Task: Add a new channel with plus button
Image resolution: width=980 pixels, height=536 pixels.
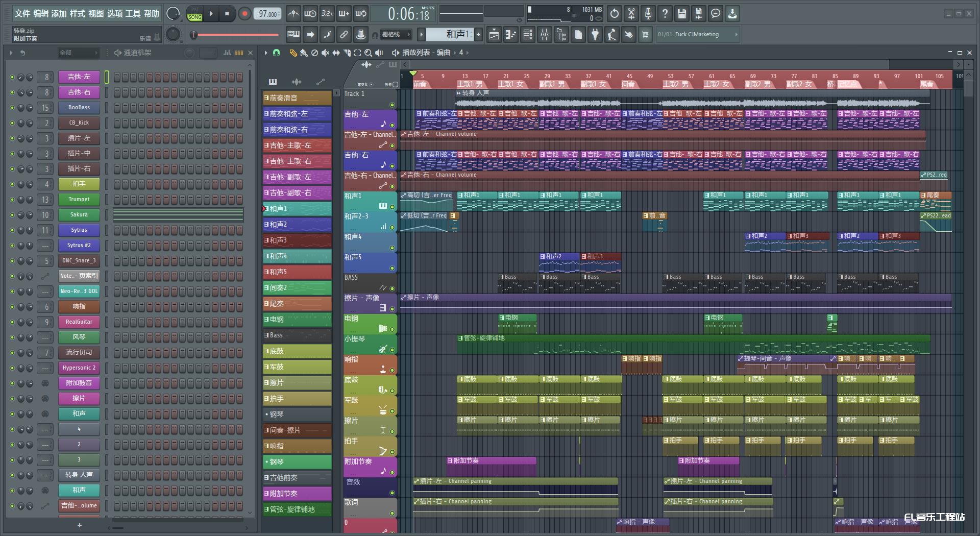Action: click(x=79, y=525)
